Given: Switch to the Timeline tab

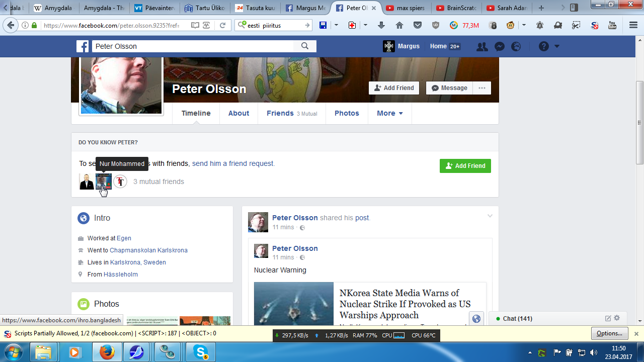Looking at the screenshot, I should (x=196, y=113).
